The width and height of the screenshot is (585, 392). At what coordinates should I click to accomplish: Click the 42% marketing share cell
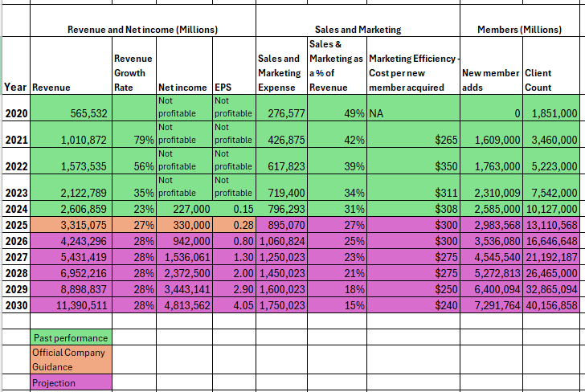[x=337, y=134]
